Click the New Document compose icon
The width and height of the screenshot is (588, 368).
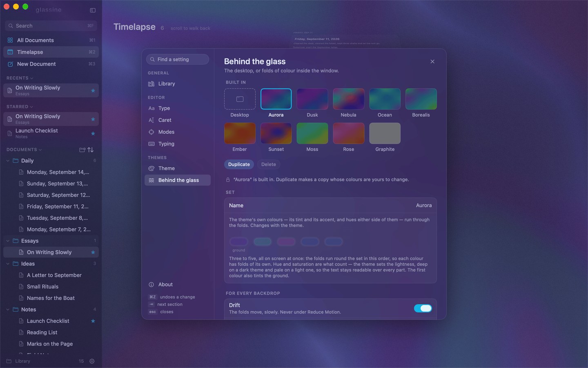click(10, 64)
